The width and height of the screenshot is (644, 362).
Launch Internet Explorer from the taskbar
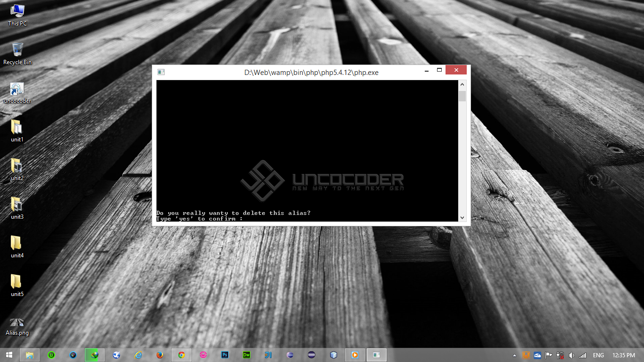138,355
